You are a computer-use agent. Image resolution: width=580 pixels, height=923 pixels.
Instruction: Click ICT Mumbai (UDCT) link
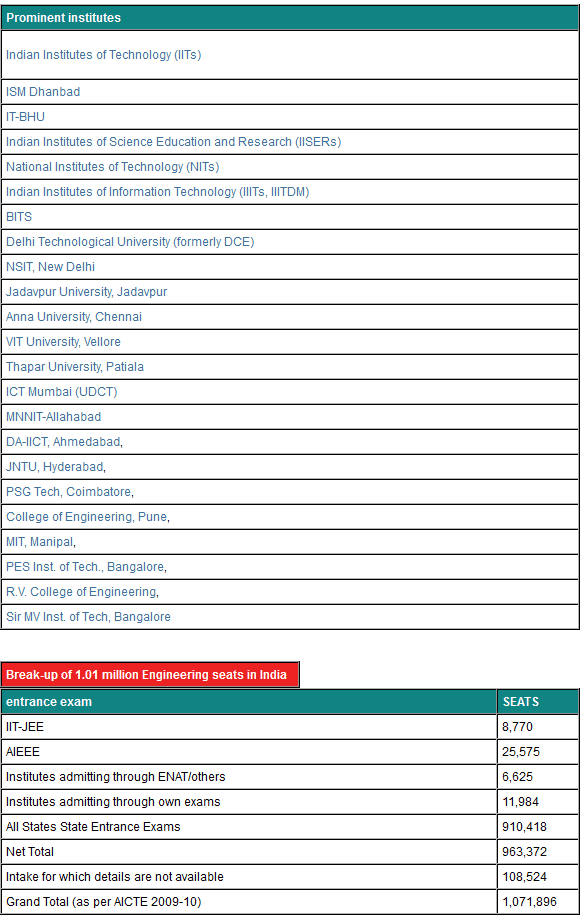coord(62,392)
